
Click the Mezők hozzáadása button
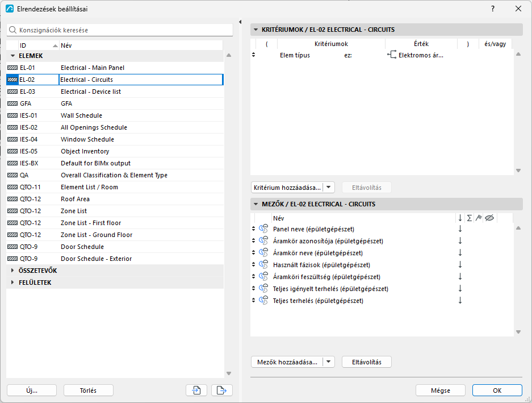[287, 362]
